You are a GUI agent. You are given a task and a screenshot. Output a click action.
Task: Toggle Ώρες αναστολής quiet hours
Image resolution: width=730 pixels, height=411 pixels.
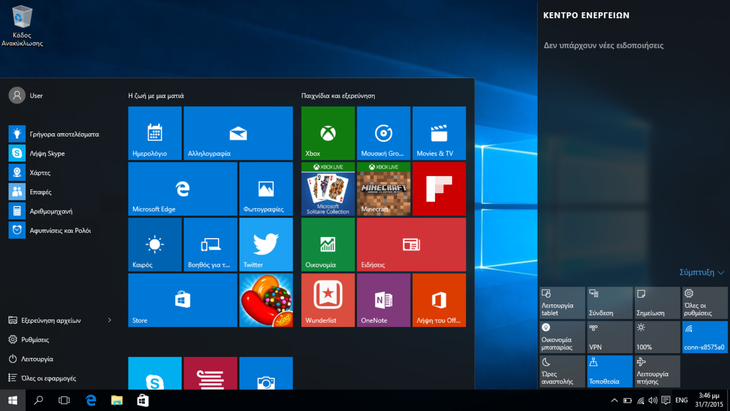[562, 371]
